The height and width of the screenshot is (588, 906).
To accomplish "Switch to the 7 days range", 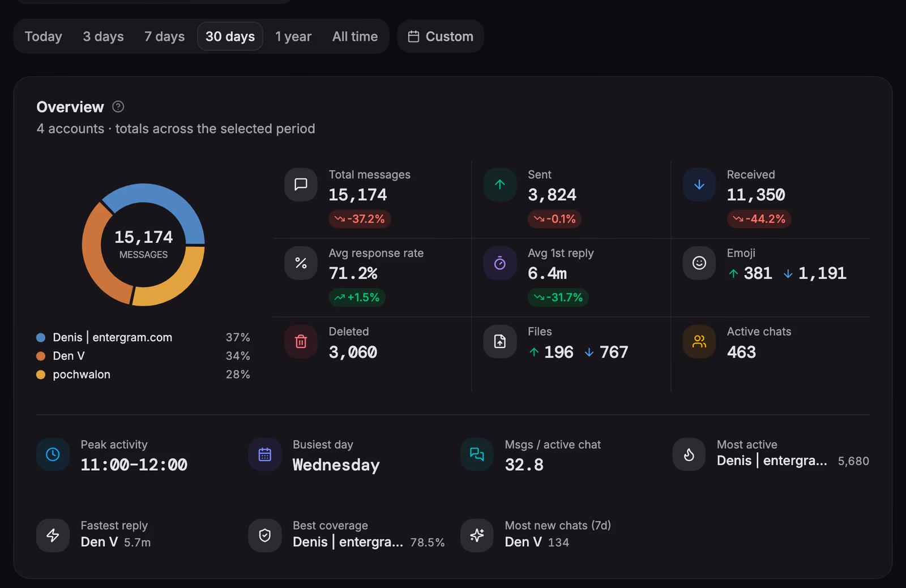I will 164,36.
